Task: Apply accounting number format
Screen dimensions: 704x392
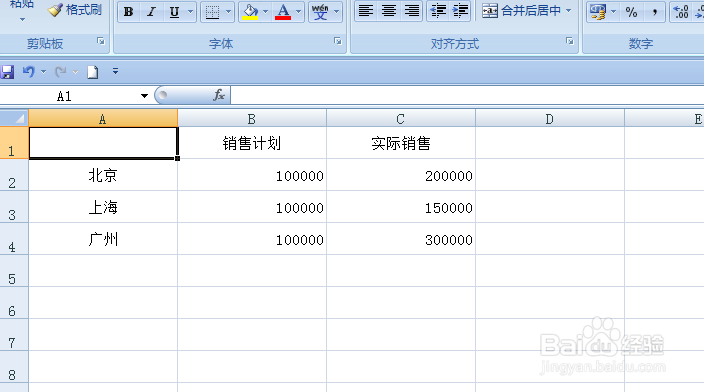Action: 598,12
